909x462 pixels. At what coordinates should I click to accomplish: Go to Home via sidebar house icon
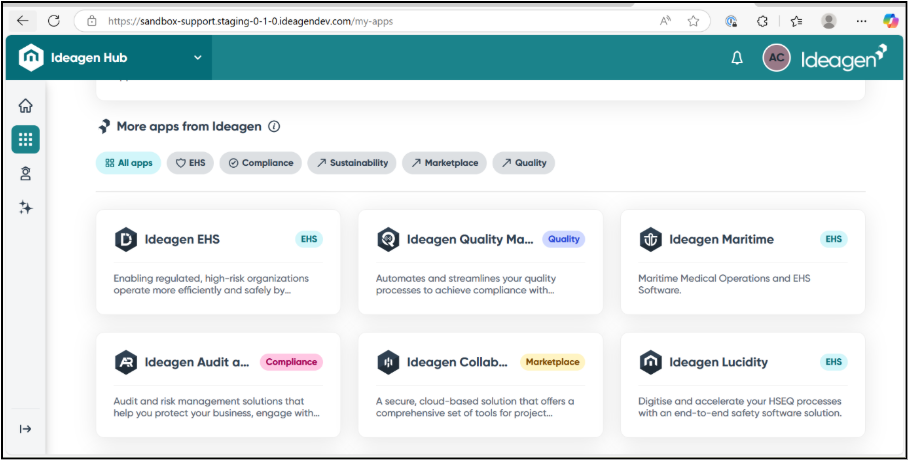[26, 106]
